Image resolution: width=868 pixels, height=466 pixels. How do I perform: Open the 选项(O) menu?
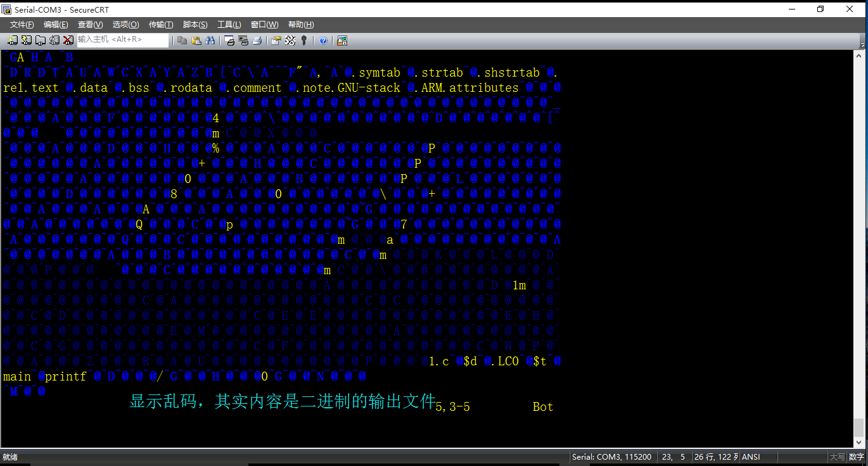coord(125,25)
